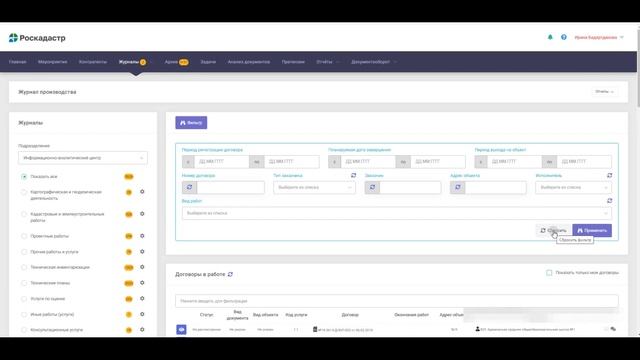Expand the Отчёты navigation dropdown
The height and width of the screenshot is (360, 640).
point(328,62)
